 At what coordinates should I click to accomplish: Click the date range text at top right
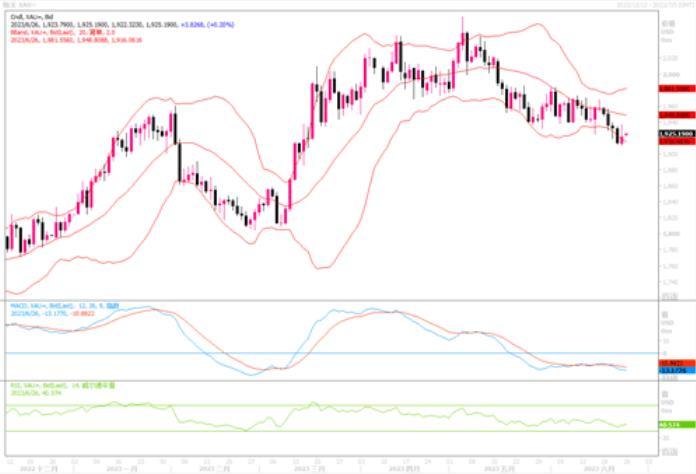coord(646,5)
